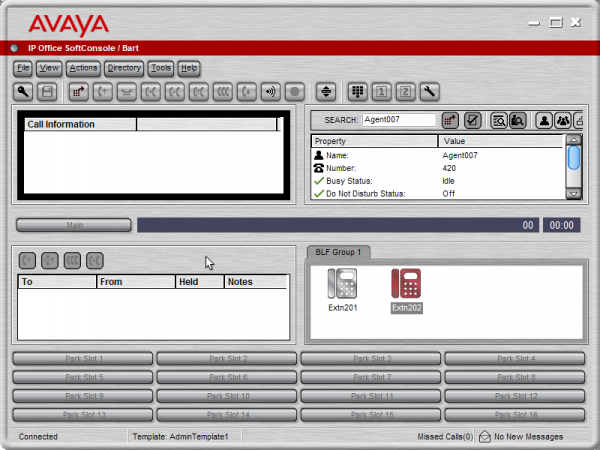Click the person search magnifier icon

(518, 121)
